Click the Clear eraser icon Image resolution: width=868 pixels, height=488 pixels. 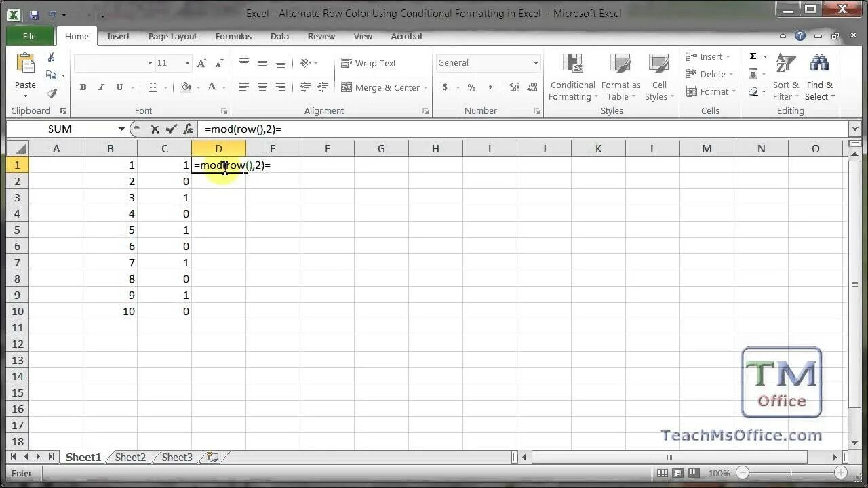click(753, 92)
